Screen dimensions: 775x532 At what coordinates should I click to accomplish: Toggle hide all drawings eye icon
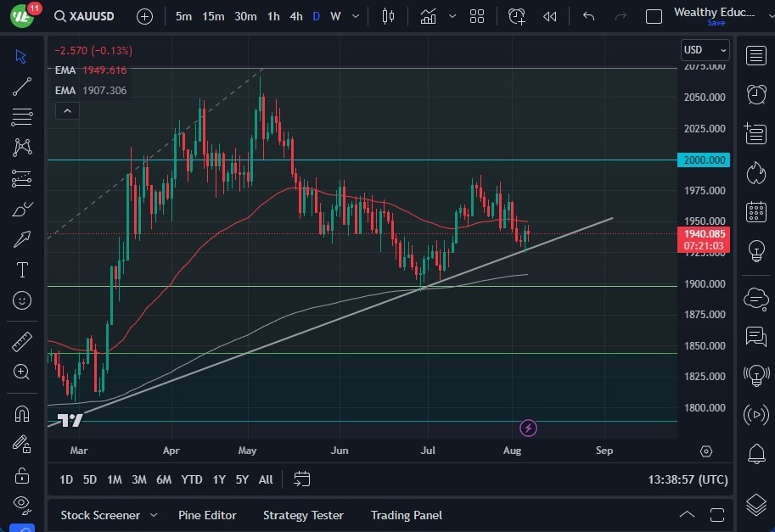(22, 504)
